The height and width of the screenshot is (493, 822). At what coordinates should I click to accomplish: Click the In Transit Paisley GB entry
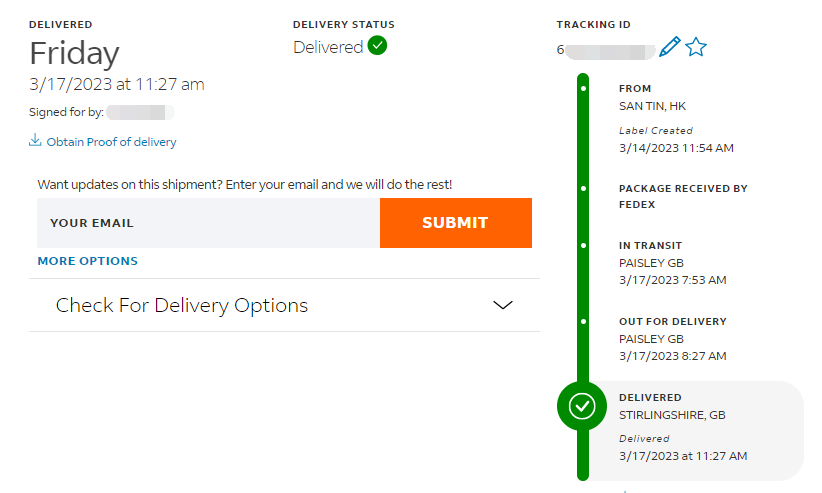673,263
